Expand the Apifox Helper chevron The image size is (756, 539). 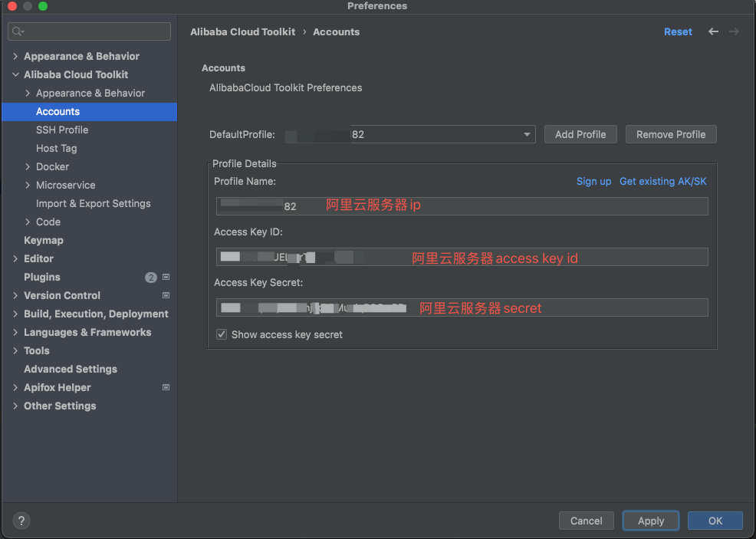coord(15,388)
